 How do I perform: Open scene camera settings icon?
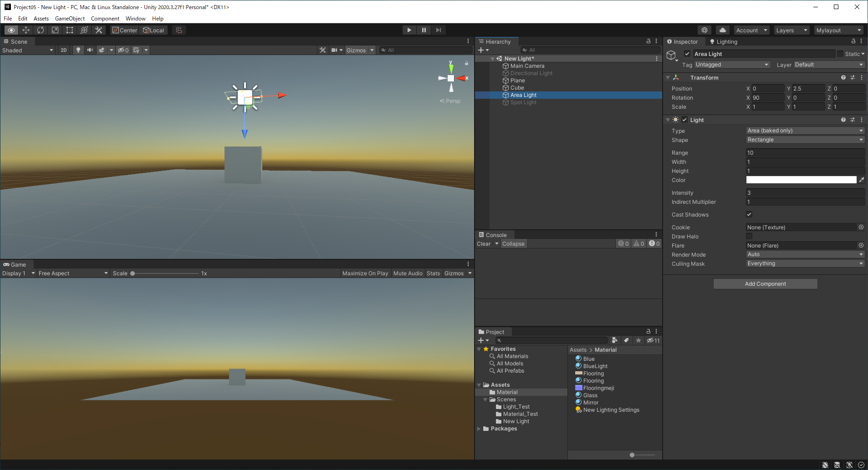click(335, 50)
